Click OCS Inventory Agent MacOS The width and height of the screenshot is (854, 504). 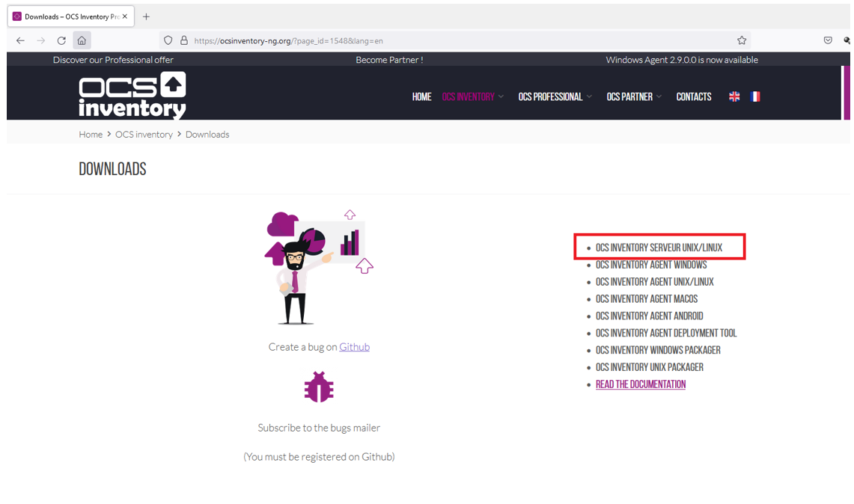click(647, 299)
